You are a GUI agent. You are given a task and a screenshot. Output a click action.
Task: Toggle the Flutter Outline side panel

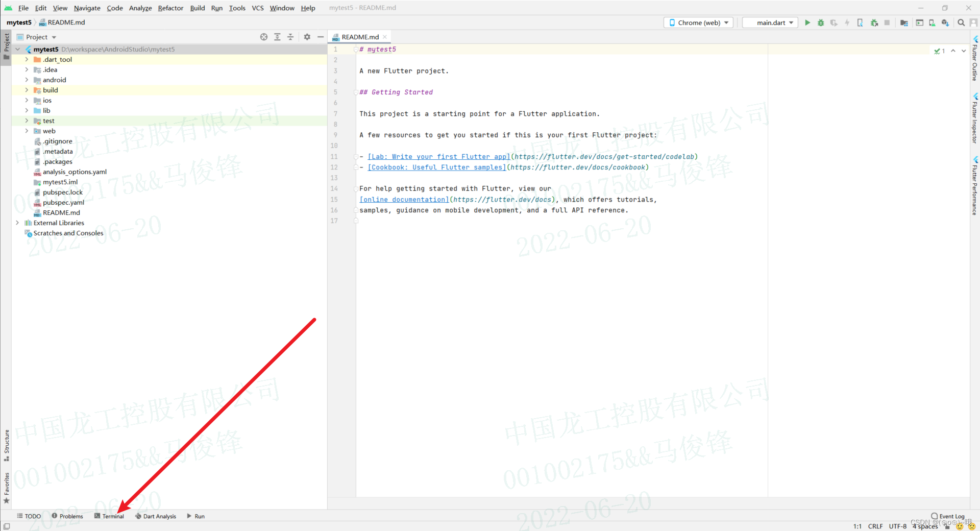[974, 59]
